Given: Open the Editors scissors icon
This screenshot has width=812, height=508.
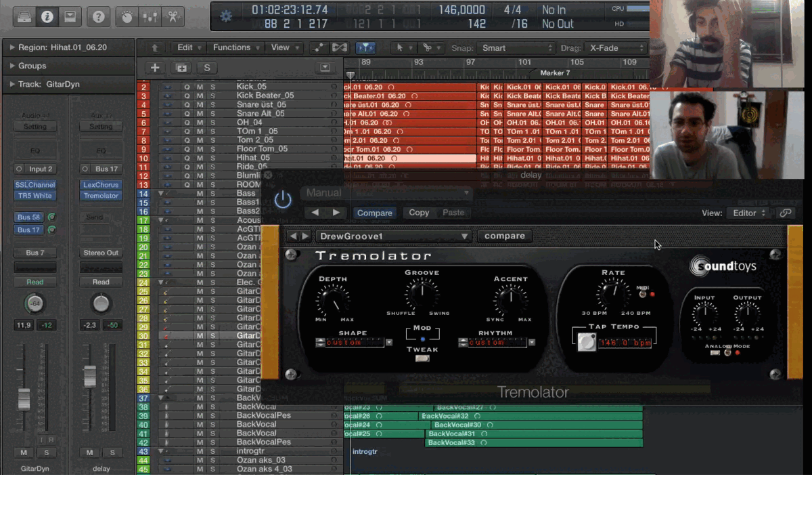Looking at the screenshot, I should pyautogui.click(x=173, y=17).
